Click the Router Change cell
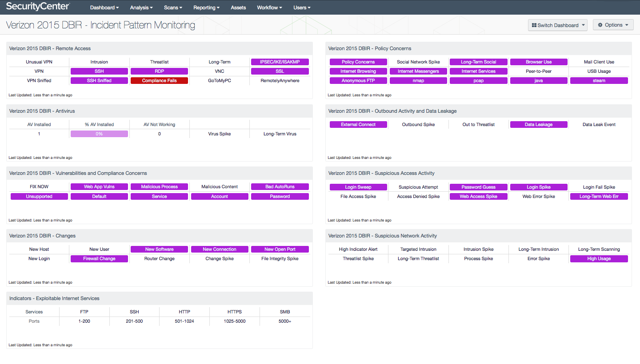The width and height of the screenshot is (640, 364). pyautogui.click(x=160, y=259)
